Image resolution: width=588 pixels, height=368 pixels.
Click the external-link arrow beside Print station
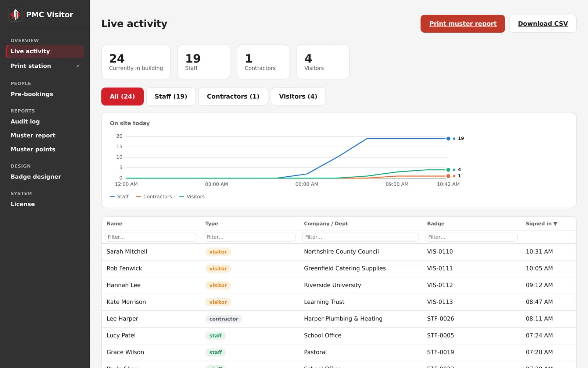(77, 66)
